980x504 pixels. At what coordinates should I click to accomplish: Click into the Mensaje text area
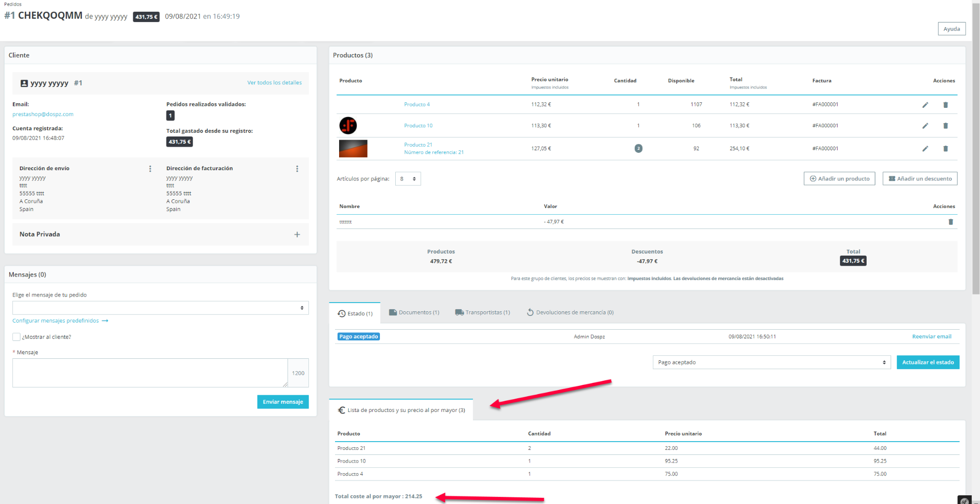pos(150,373)
